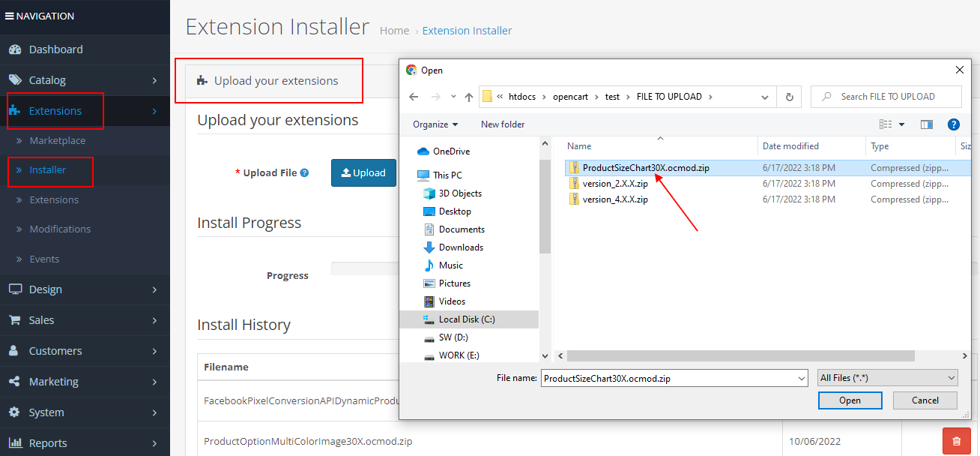Click the Upload File help icon

(x=304, y=172)
